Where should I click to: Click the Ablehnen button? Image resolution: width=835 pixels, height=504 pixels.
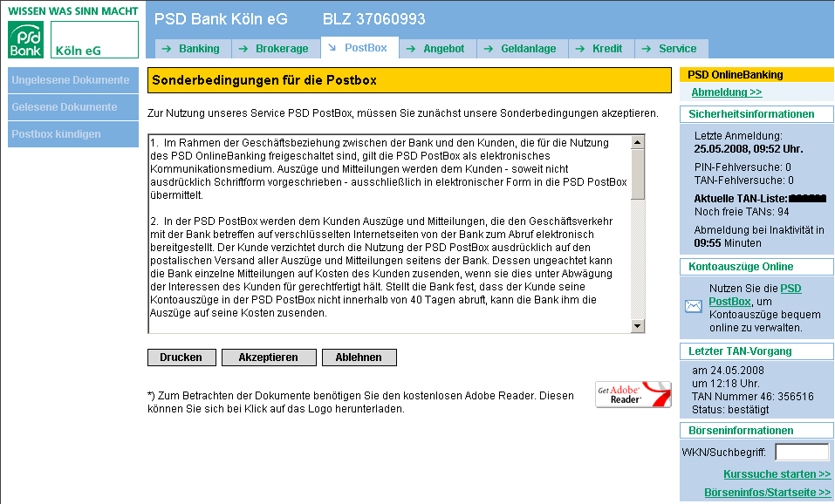(359, 358)
